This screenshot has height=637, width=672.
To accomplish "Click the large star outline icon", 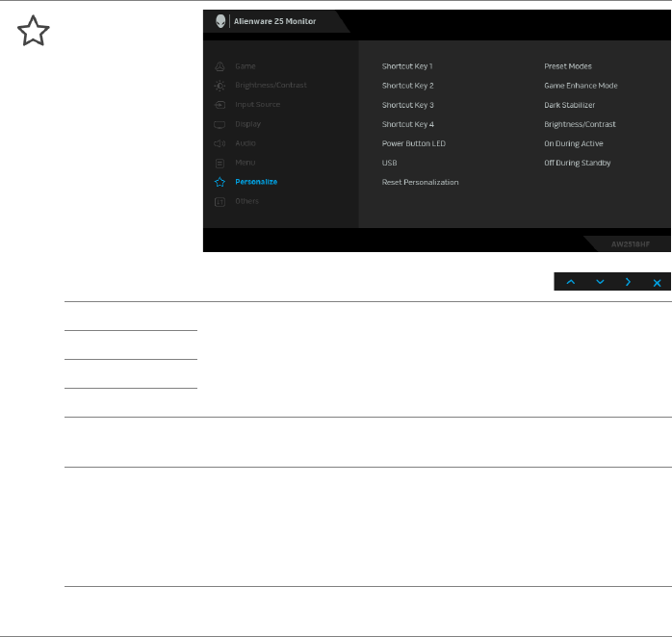I will pos(34,31).
